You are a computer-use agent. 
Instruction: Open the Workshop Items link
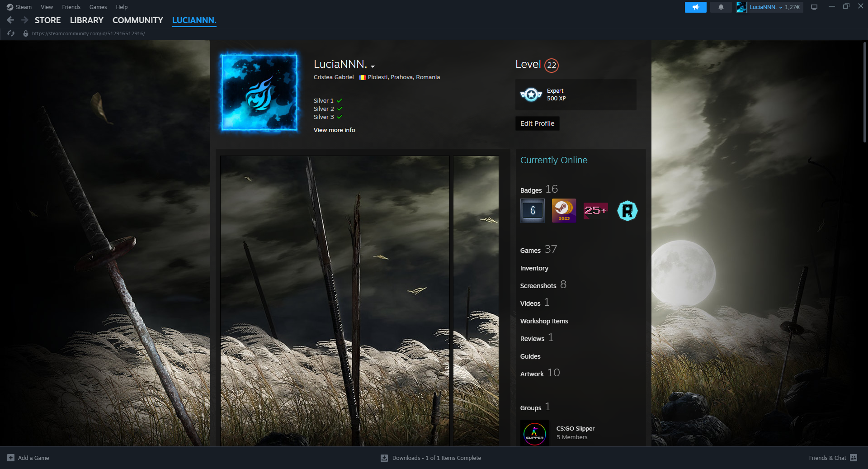pos(544,321)
